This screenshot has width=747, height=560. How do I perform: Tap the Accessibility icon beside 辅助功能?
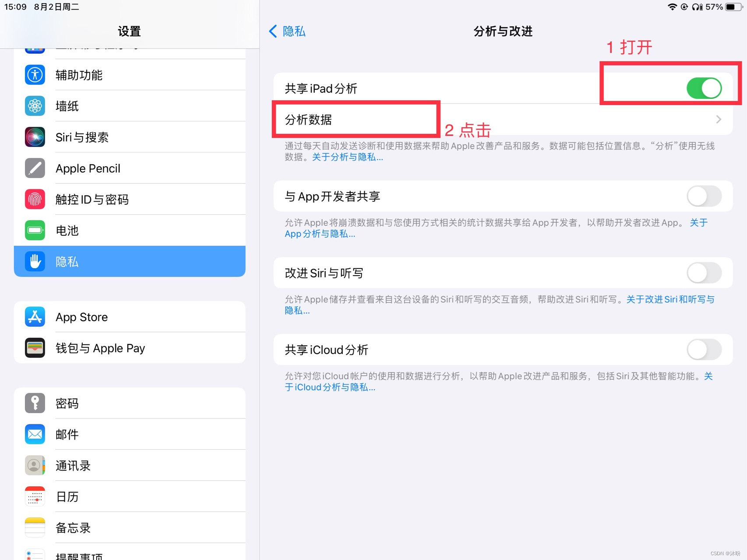tap(35, 75)
